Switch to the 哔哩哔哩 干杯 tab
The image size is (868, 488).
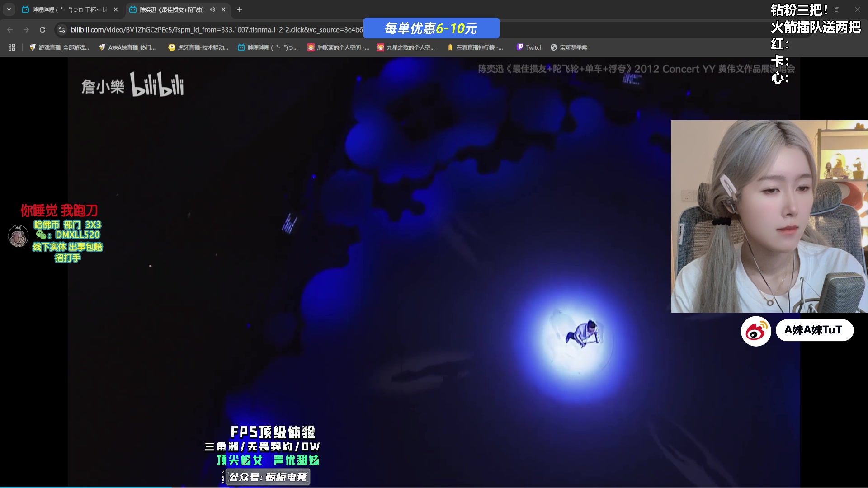(x=70, y=9)
